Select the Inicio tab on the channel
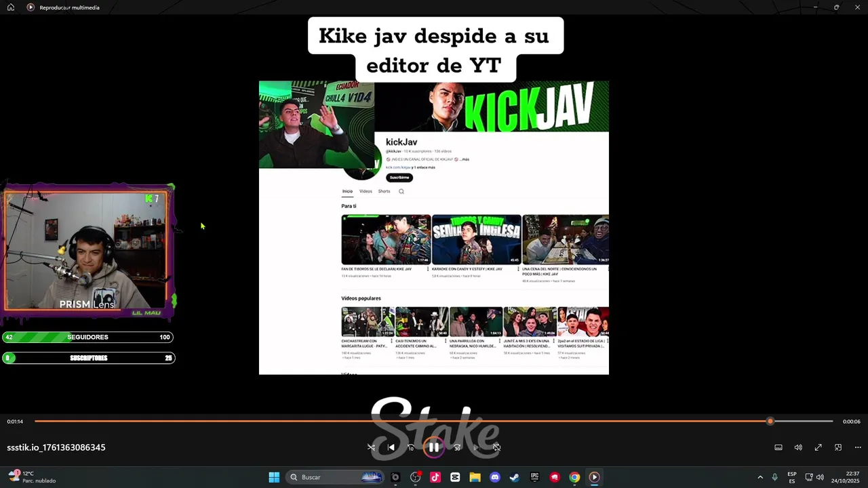The width and height of the screenshot is (868, 488). coord(347,191)
